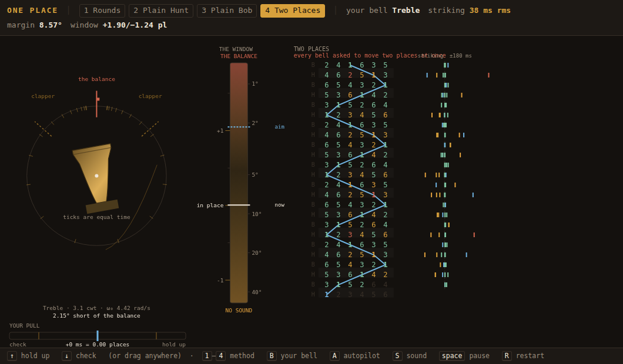Image resolution: width=623 pixels, height=364 pixels.
Task: Click the B key for your bell
Action: 272,356
